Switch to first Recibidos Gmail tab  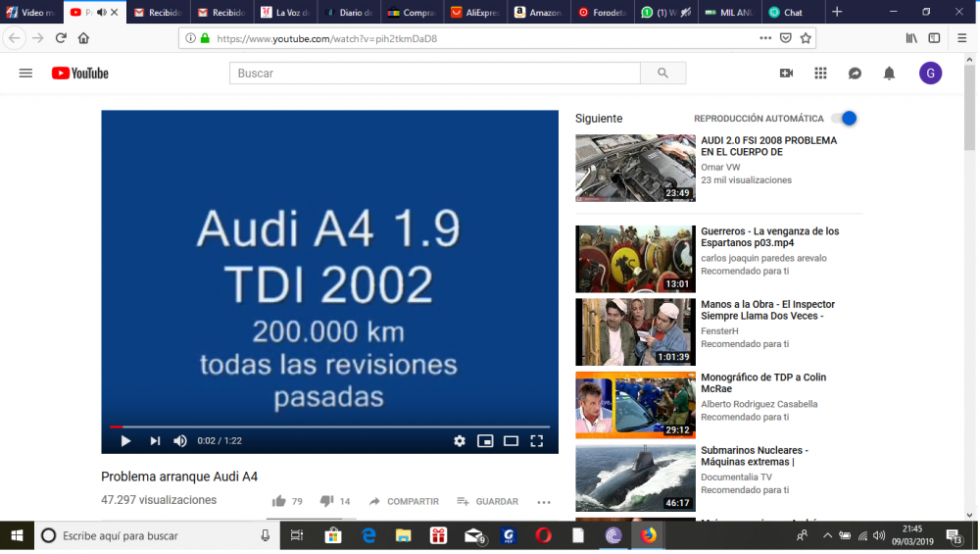(159, 13)
